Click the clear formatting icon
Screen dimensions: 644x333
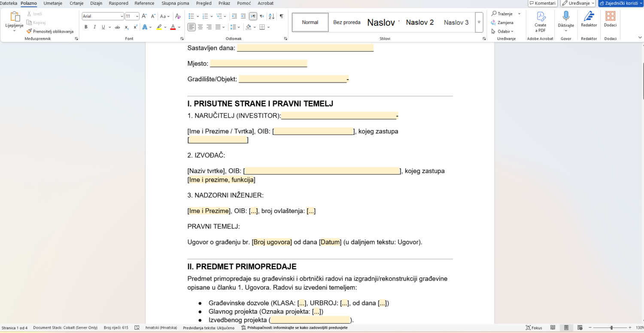(178, 16)
